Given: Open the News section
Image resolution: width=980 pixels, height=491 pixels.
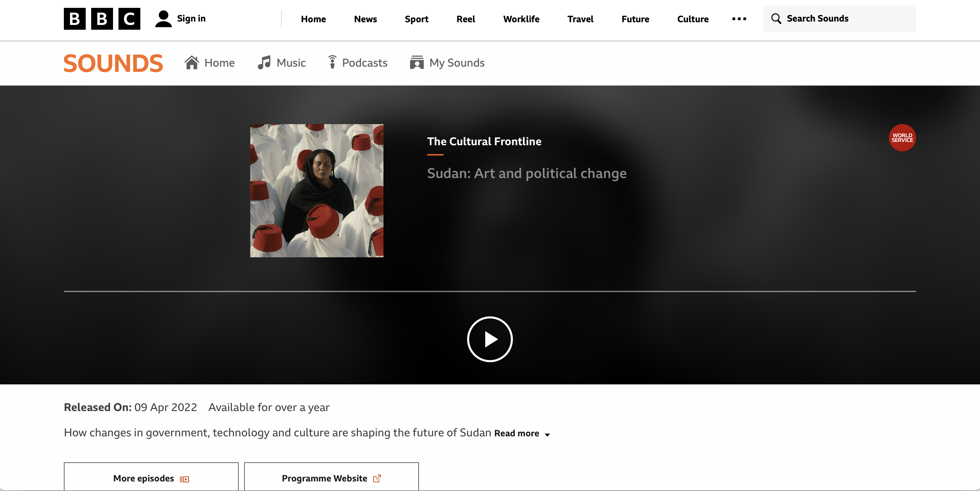Looking at the screenshot, I should click(x=365, y=19).
